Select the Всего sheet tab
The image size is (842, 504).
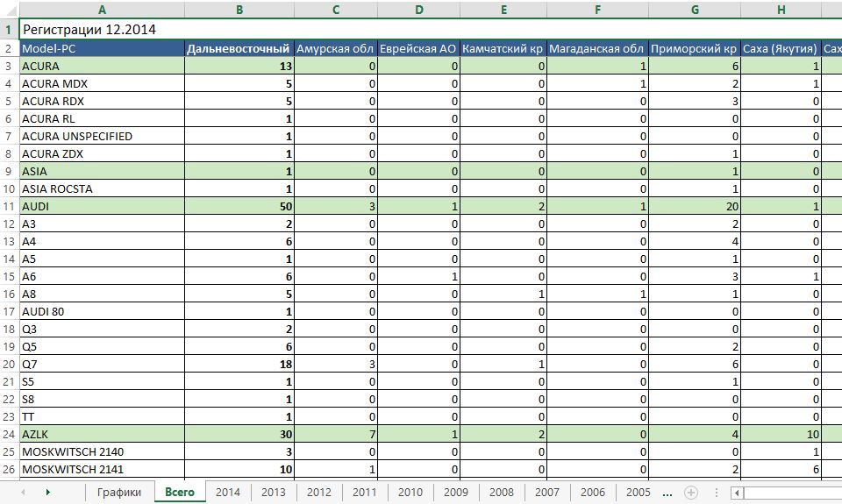(180, 493)
